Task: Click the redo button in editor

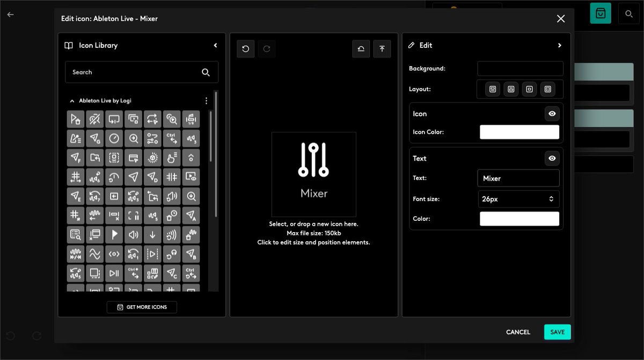Action: tap(266, 49)
